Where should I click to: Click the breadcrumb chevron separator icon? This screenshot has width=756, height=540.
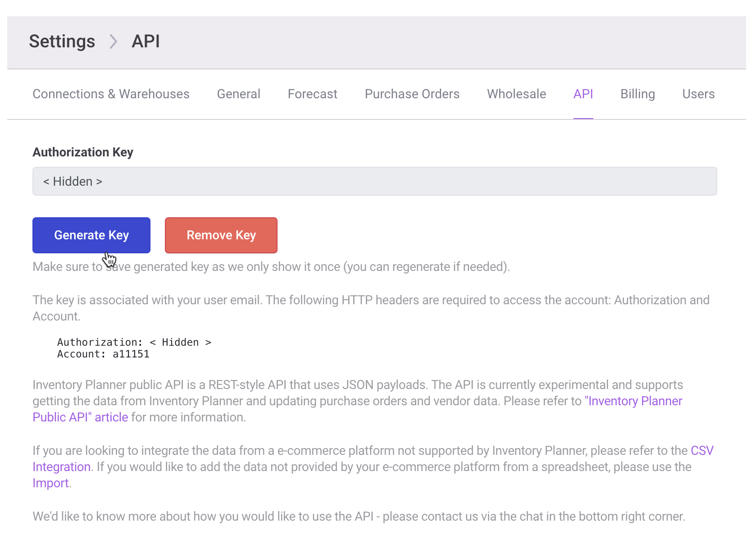point(114,42)
